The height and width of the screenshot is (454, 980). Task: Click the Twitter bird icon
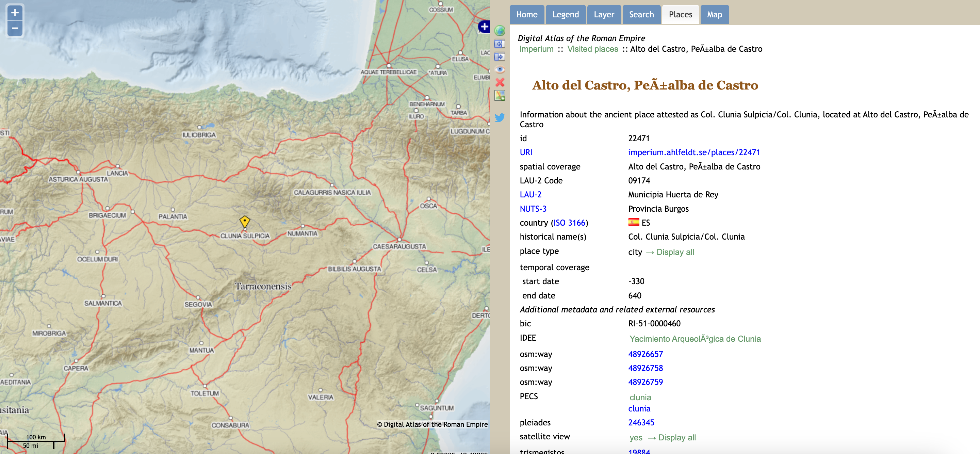tap(500, 118)
